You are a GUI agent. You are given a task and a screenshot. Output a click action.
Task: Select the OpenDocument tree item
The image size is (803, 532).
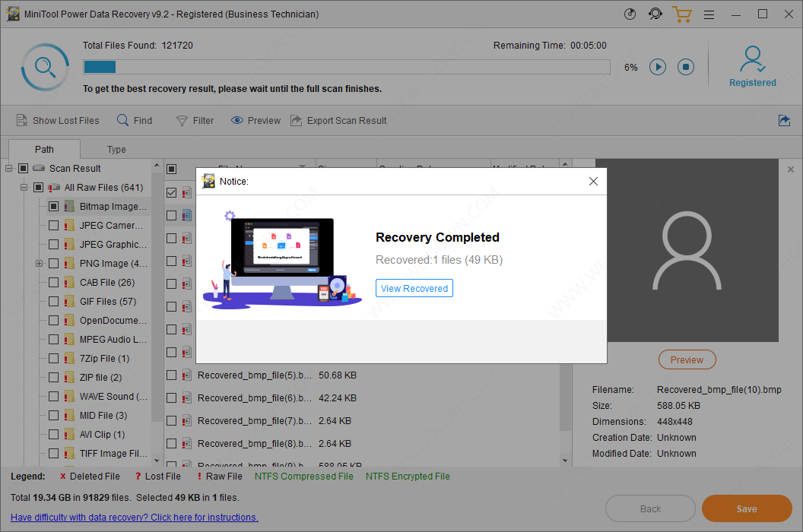click(x=113, y=321)
